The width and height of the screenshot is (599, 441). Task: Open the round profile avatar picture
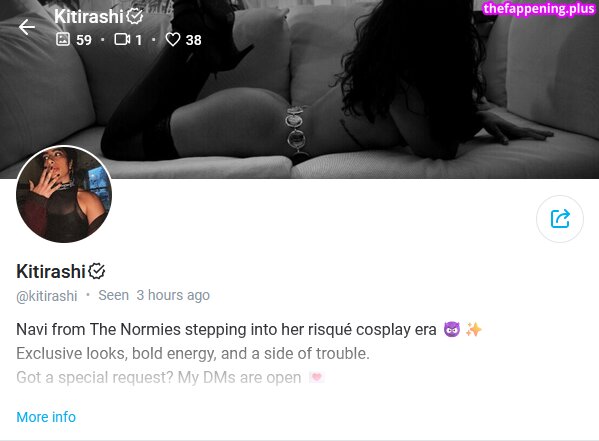(x=64, y=194)
